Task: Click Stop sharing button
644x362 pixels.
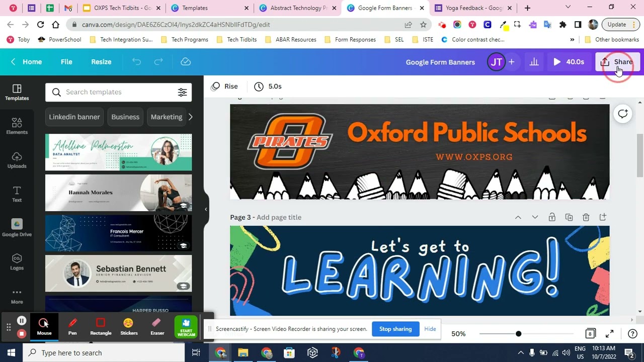Action: [395, 329]
